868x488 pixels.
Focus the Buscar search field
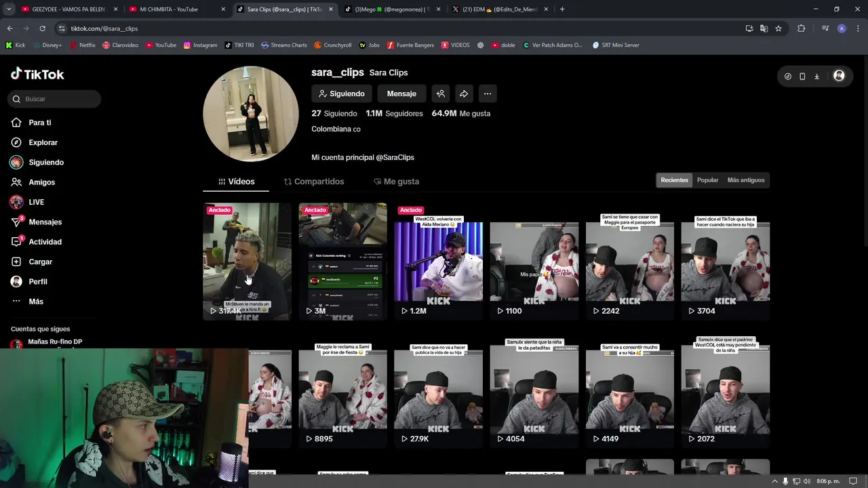pos(56,99)
